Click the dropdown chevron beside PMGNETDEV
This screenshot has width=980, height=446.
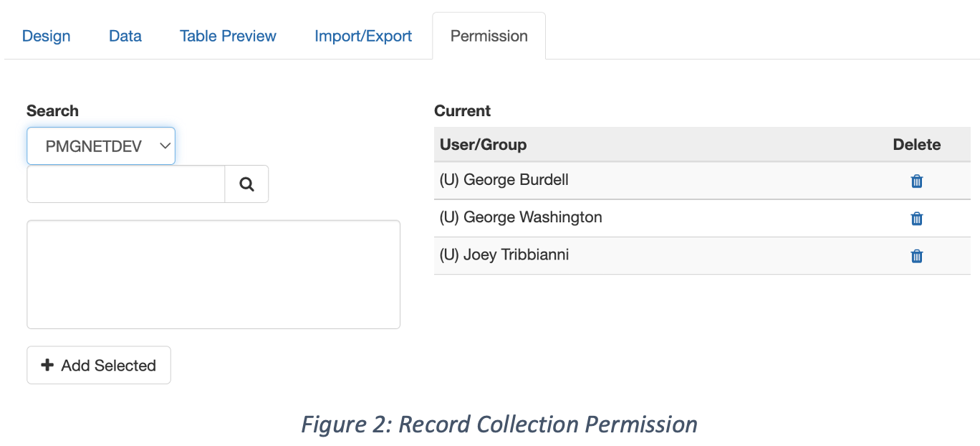click(164, 146)
